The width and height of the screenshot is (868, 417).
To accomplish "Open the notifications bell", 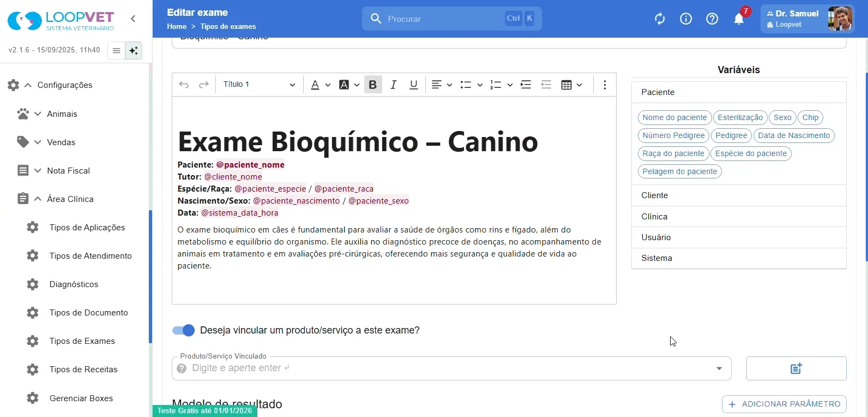I will coord(739,19).
